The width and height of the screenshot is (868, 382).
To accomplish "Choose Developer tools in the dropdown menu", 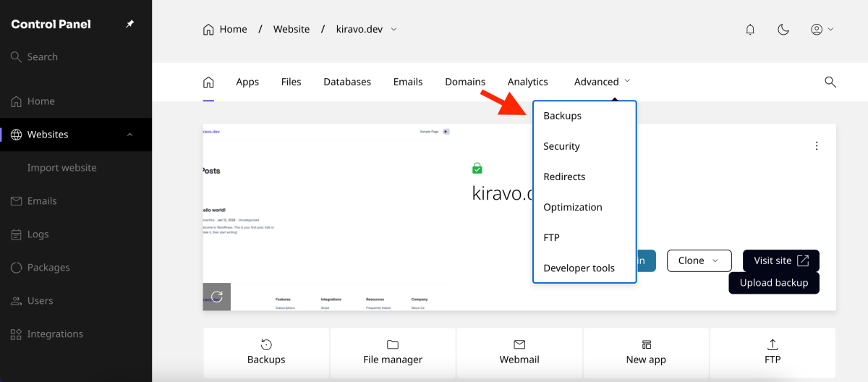I will pos(579,268).
